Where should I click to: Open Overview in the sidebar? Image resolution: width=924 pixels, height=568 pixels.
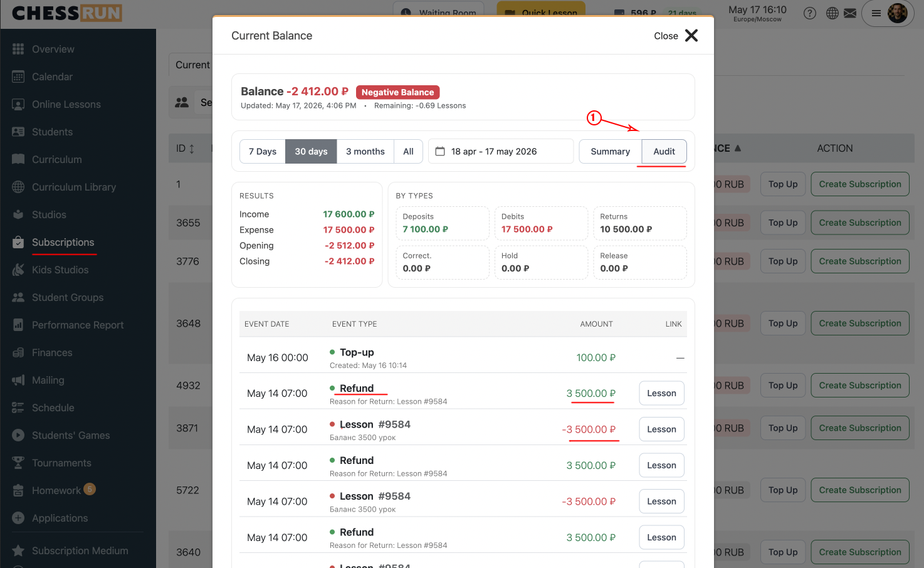pos(53,49)
